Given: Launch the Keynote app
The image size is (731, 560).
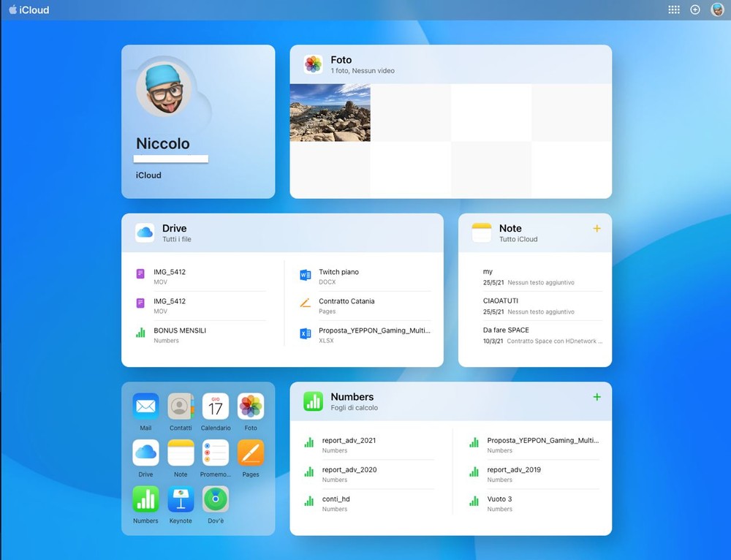Looking at the screenshot, I should pos(181,499).
